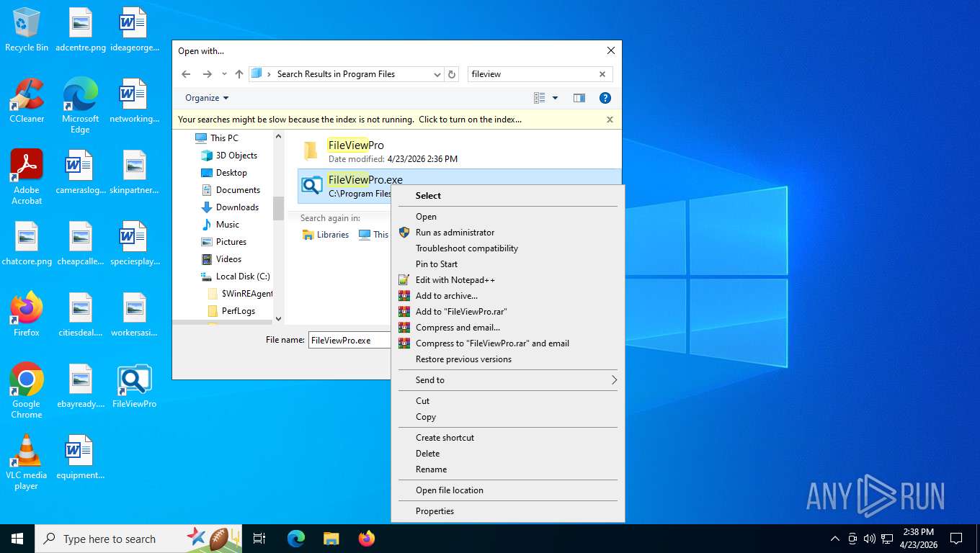Choose Add to archive...
This screenshot has height=553, width=980.
[508, 296]
